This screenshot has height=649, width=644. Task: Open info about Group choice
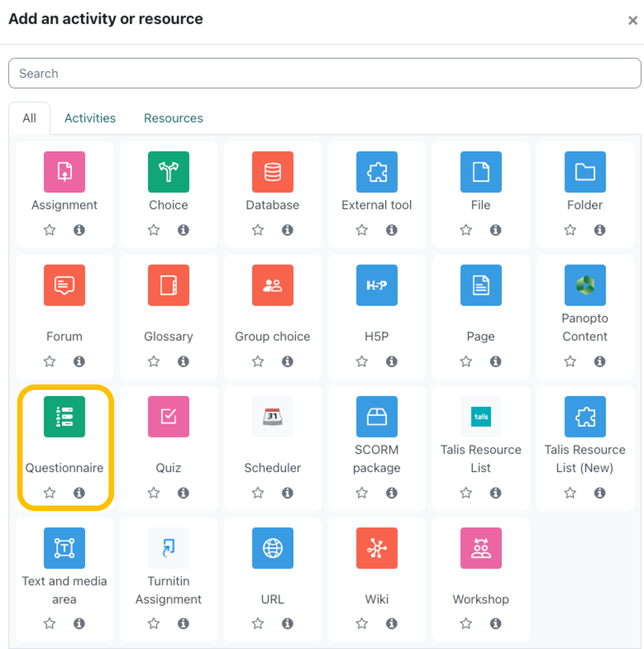[x=288, y=361]
